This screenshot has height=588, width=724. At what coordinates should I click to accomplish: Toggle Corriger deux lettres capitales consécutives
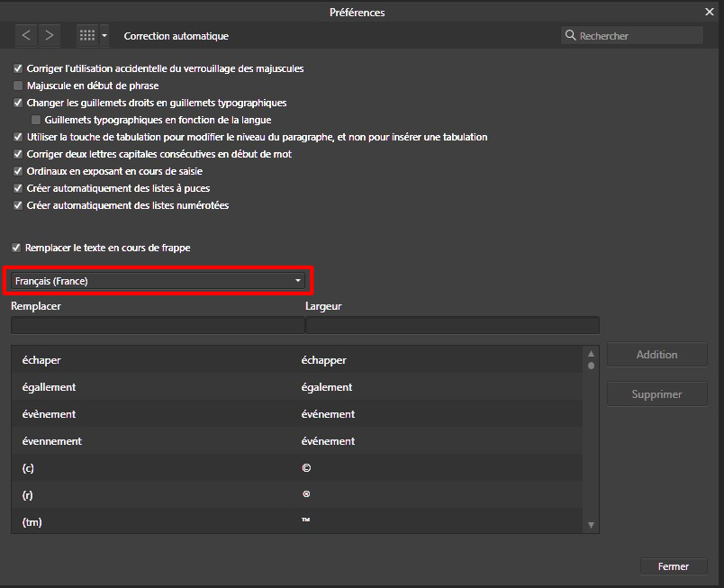point(18,154)
